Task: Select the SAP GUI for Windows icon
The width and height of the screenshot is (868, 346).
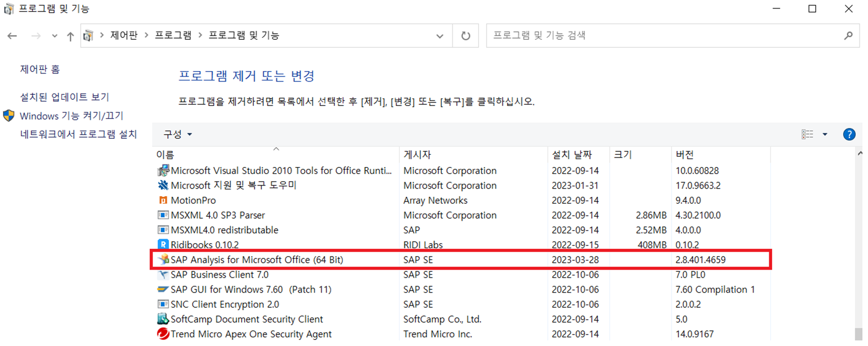Action: (x=163, y=290)
